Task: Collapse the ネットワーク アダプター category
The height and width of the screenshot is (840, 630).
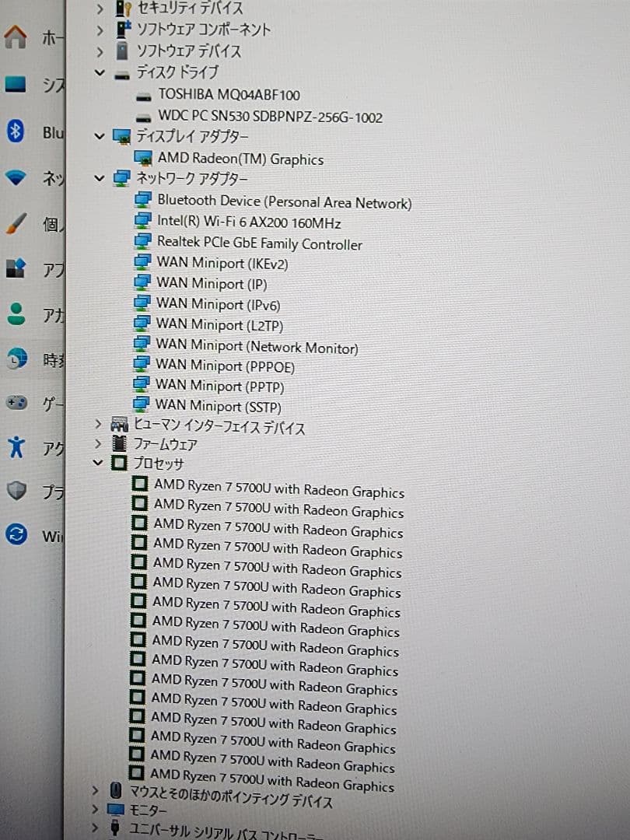Action: pyautogui.click(x=99, y=178)
